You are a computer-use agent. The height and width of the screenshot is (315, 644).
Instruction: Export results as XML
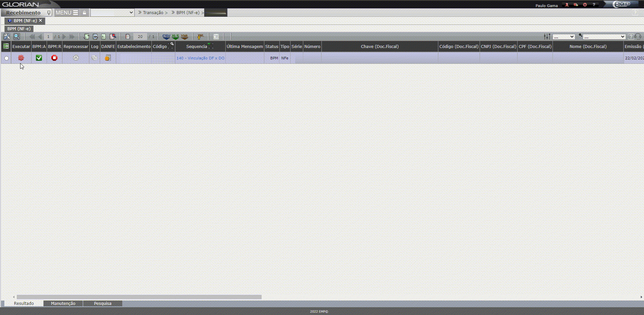pyautogui.click(x=184, y=37)
